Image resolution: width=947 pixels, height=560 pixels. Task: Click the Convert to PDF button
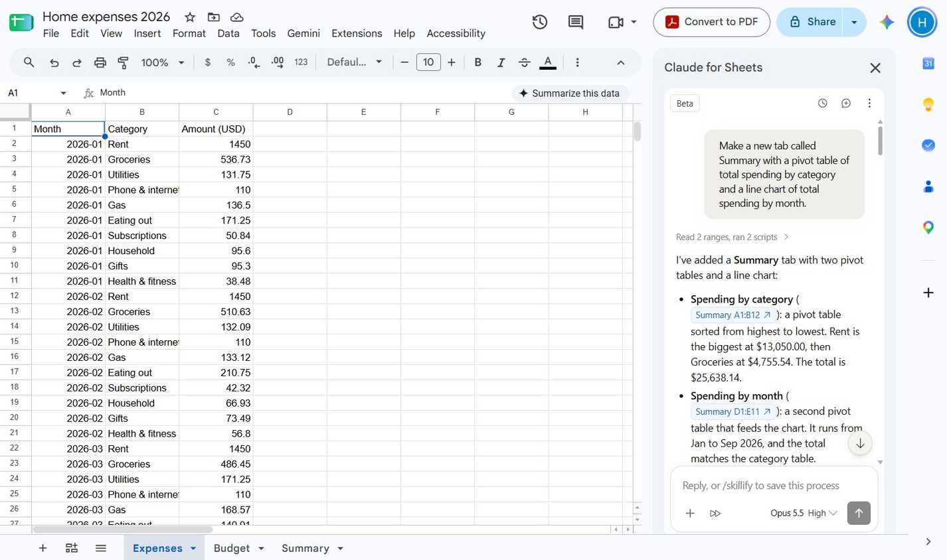[x=711, y=22]
